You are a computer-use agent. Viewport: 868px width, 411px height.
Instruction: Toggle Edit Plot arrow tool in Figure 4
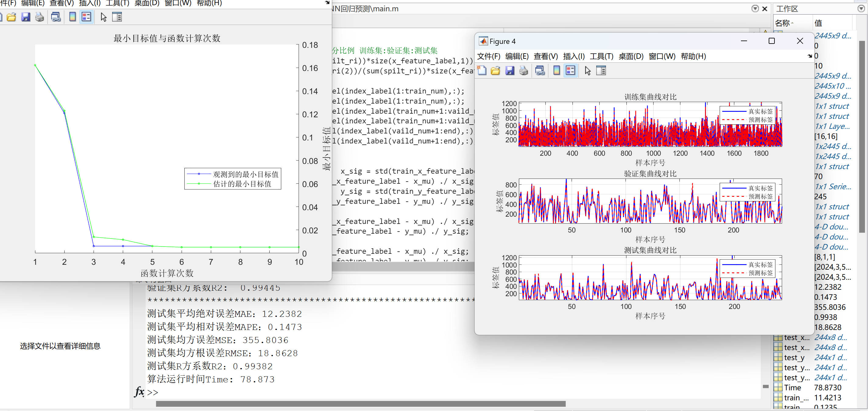pyautogui.click(x=587, y=70)
